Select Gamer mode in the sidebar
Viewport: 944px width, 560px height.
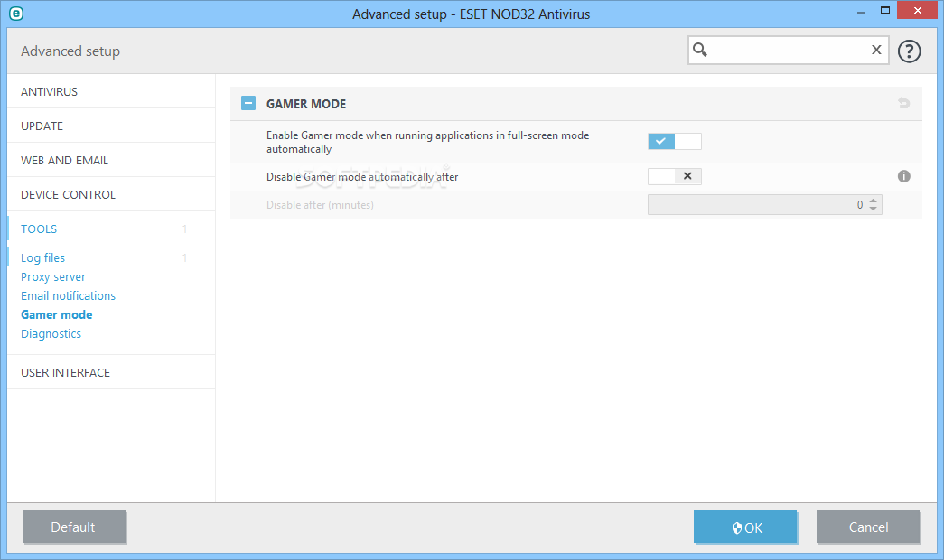click(x=57, y=314)
